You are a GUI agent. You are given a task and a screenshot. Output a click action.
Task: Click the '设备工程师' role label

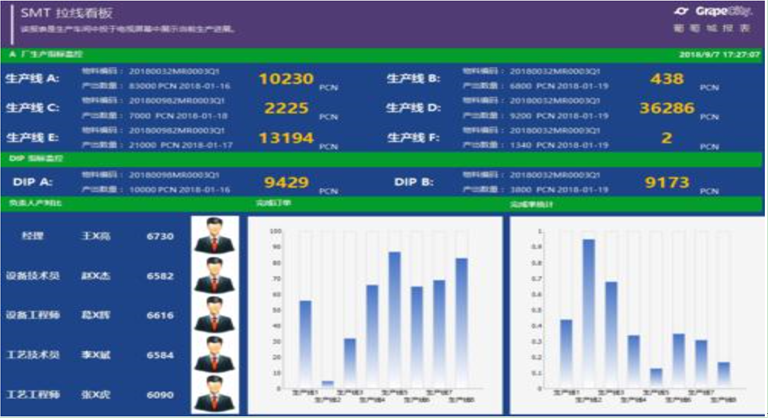33,315
